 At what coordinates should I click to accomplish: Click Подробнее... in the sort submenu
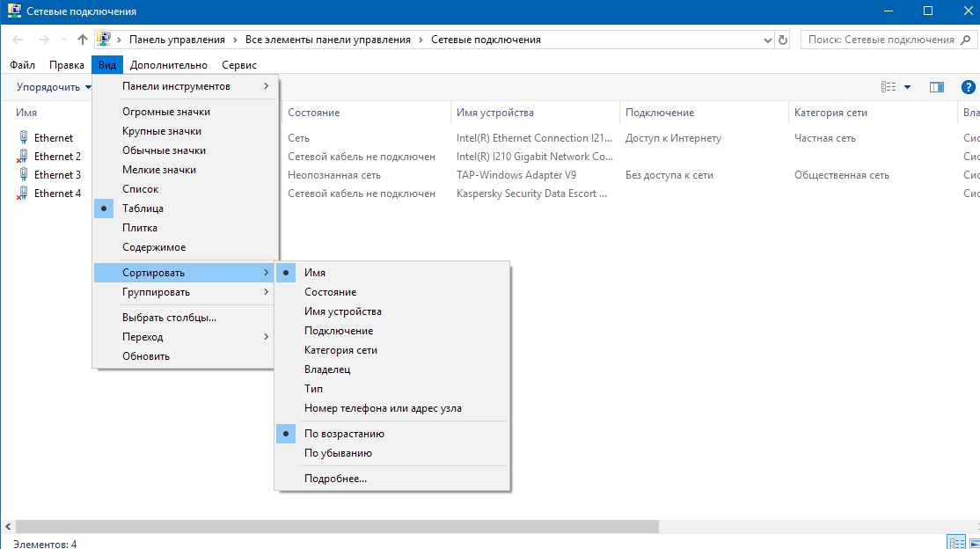tap(335, 479)
